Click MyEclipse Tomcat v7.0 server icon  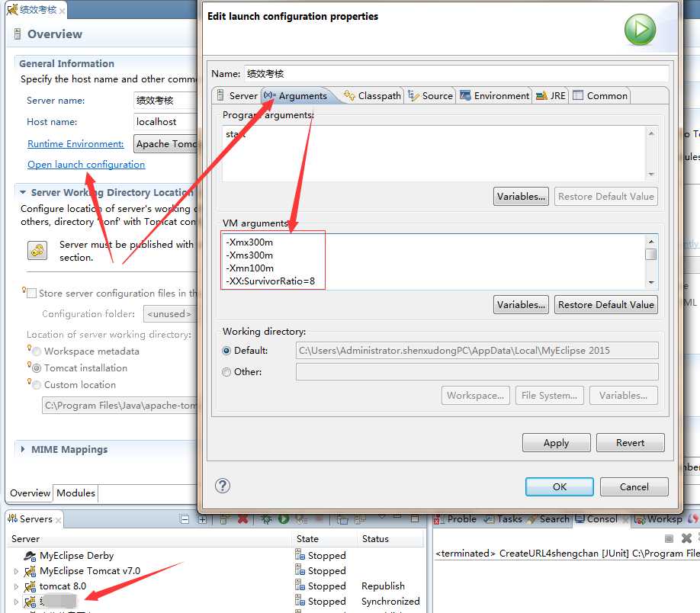[30, 571]
